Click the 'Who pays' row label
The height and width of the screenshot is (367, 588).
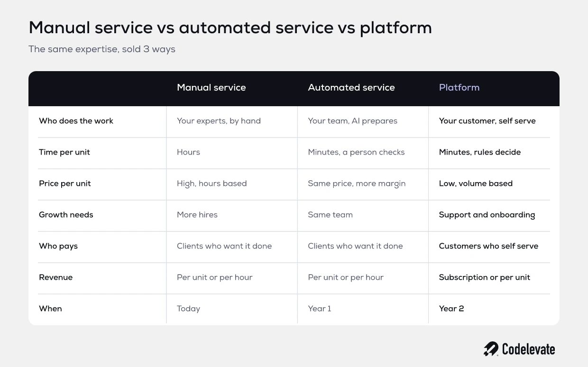click(58, 246)
